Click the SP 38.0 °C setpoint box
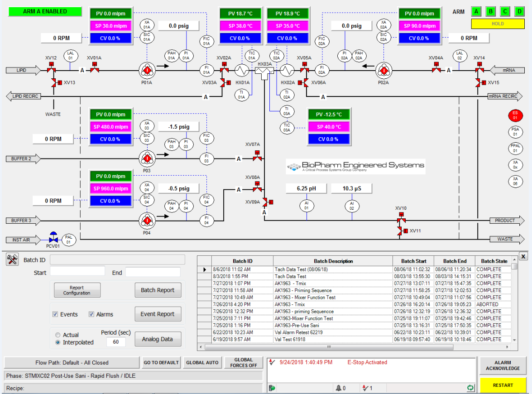This screenshot has width=532, height=394. pyautogui.click(x=240, y=26)
